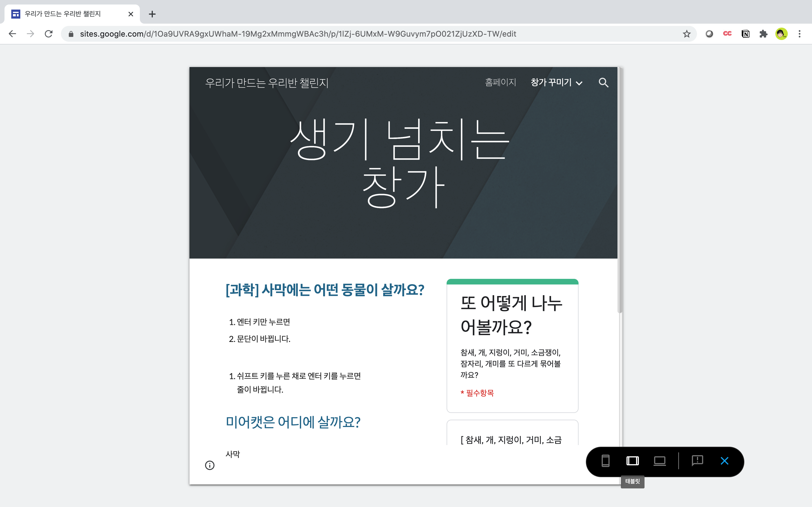Click the send feedback icon
The width and height of the screenshot is (812, 507).
click(x=697, y=461)
